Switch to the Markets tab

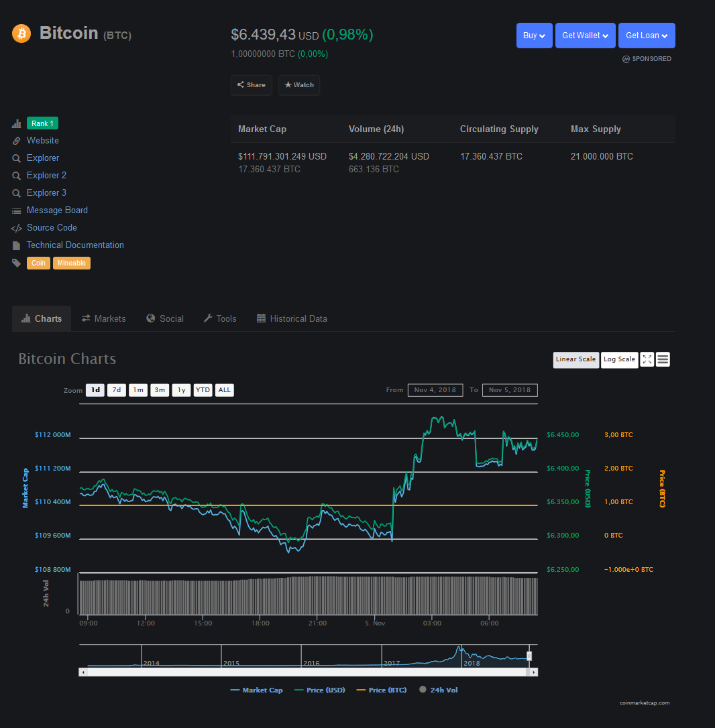(x=103, y=318)
